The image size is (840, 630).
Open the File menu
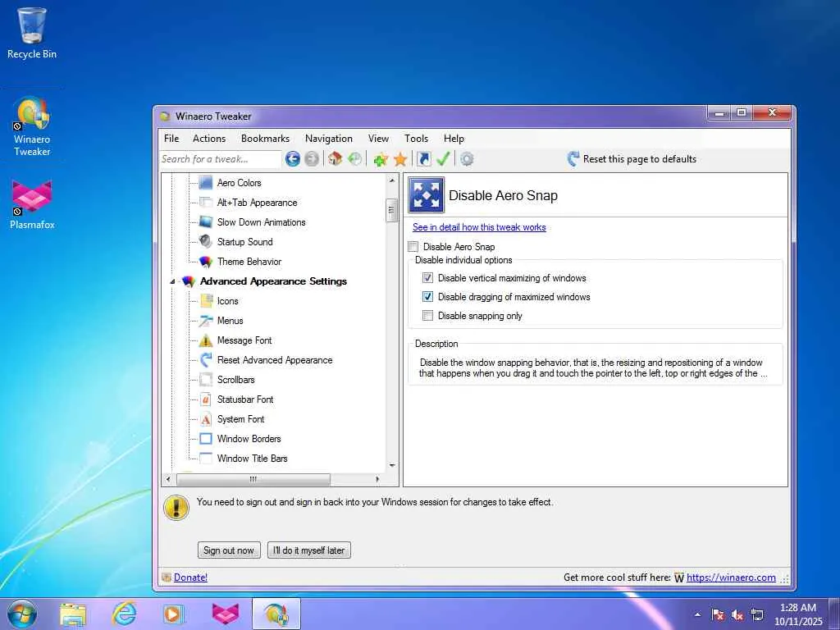(x=171, y=138)
